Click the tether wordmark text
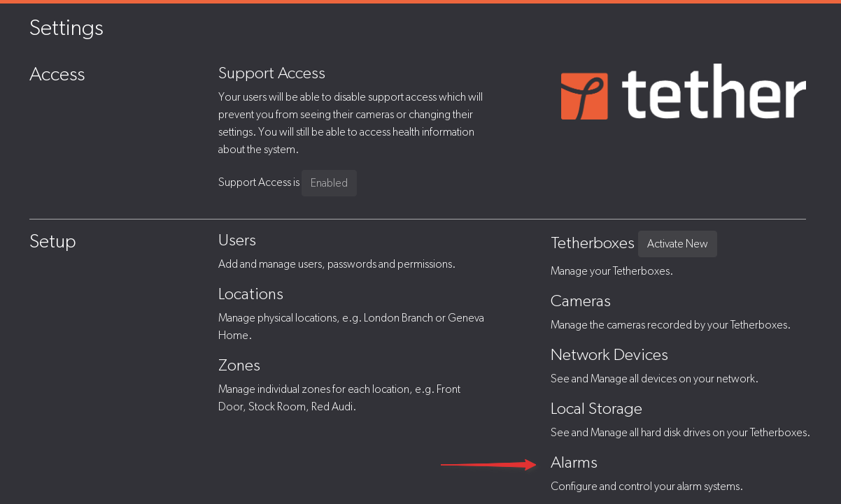This screenshot has height=504, width=841. tap(713, 94)
